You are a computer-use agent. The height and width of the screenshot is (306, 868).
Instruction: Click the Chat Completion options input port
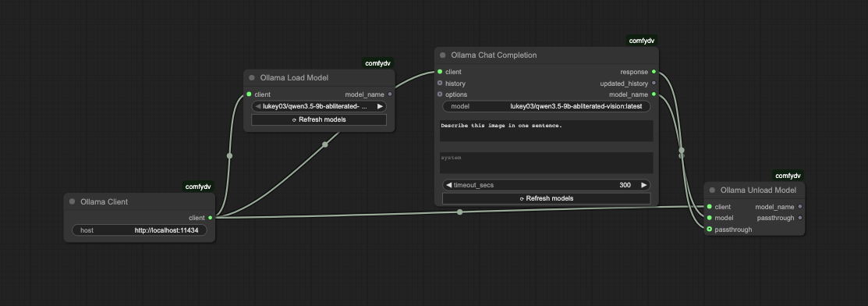pos(440,94)
